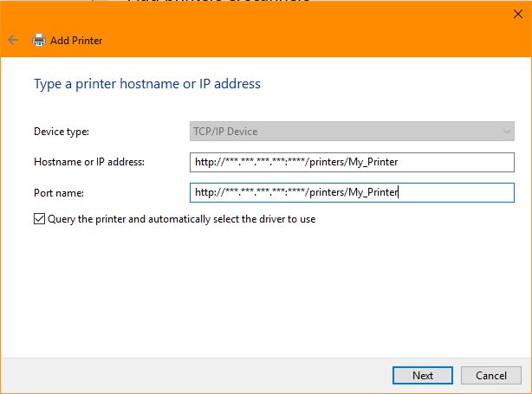
Task: Click the 'http://' start of the Port name text
Action: 209,192
